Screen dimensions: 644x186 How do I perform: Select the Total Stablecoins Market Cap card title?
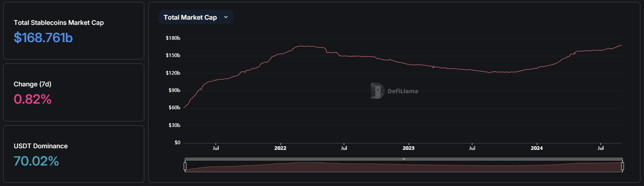point(59,23)
